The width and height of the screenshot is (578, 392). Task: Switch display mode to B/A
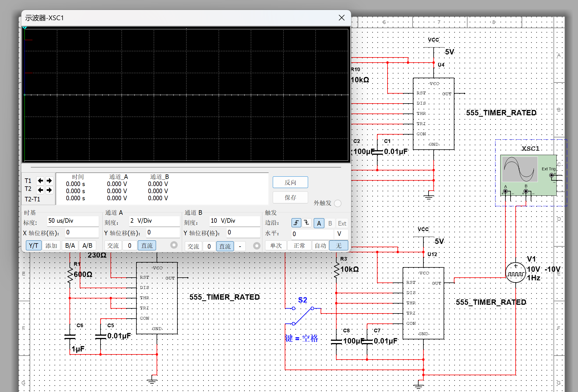click(x=70, y=245)
